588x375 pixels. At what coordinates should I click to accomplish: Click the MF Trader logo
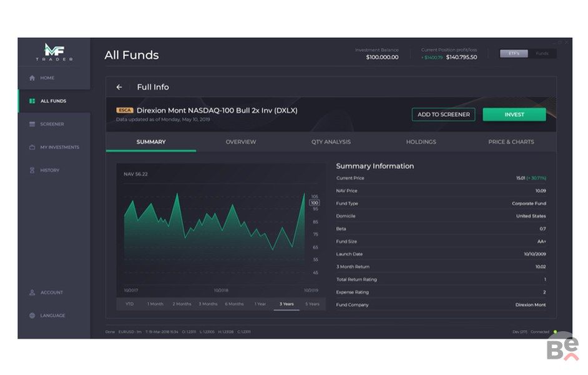coord(54,52)
